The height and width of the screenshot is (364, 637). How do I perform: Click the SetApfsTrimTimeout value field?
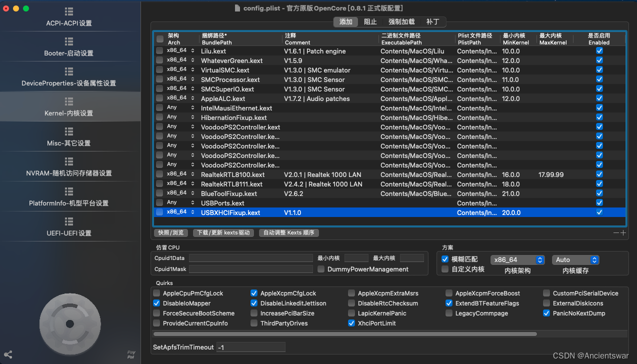pos(251,347)
